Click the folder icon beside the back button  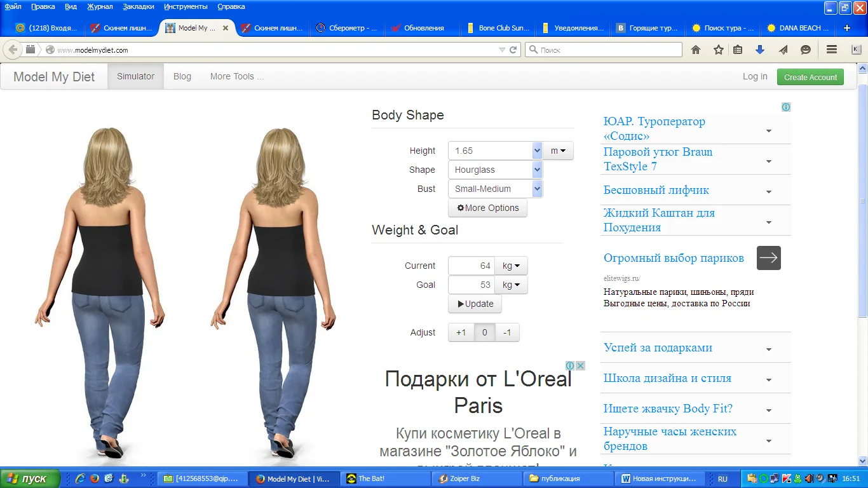point(31,50)
